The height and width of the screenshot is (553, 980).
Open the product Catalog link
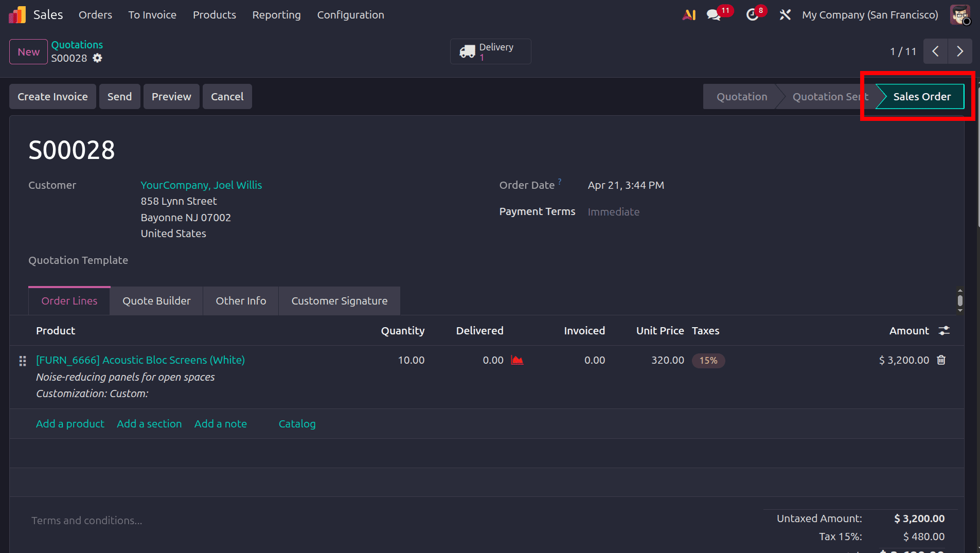pyautogui.click(x=297, y=423)
